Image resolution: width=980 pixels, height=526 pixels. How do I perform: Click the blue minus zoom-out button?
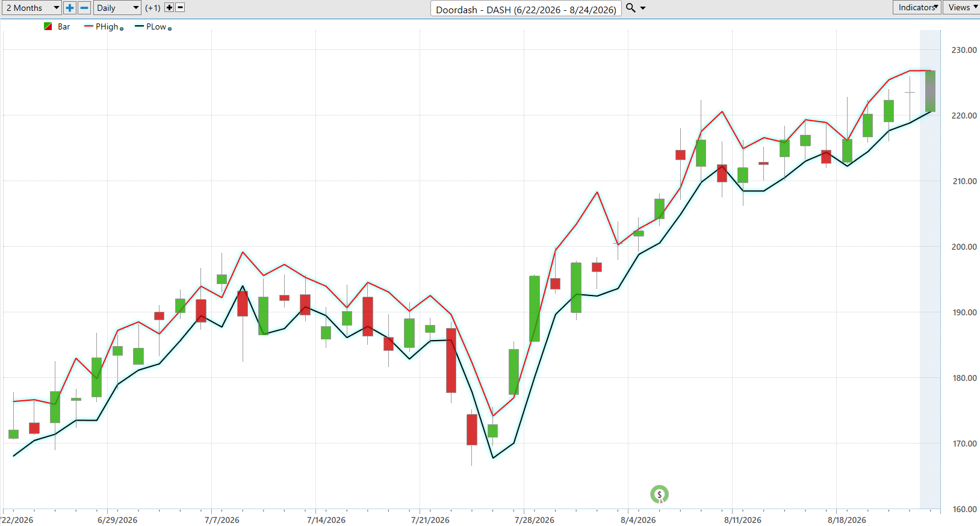(84, 8)
